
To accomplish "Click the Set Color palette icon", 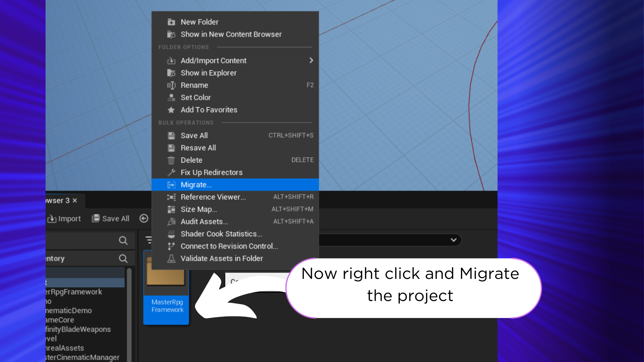I will [171, 98].
